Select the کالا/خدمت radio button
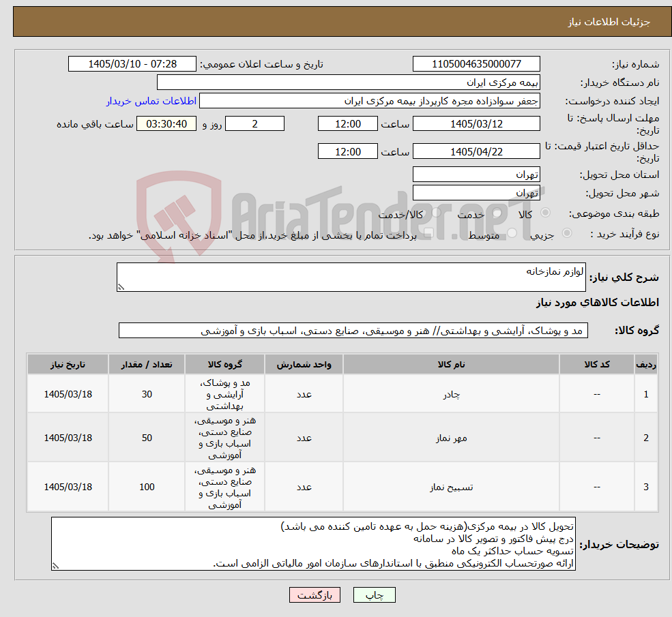 coord(436,213)
